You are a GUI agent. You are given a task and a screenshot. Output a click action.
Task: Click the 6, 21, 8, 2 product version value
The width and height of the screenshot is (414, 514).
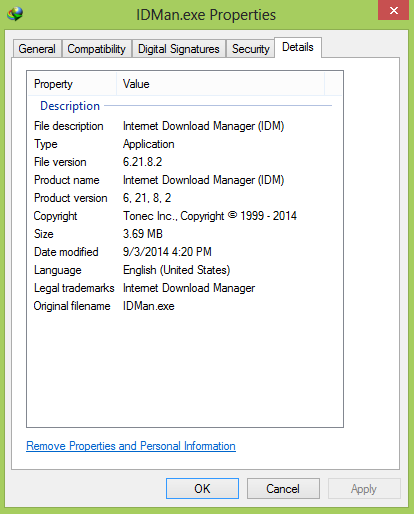[x=147, y=198]
